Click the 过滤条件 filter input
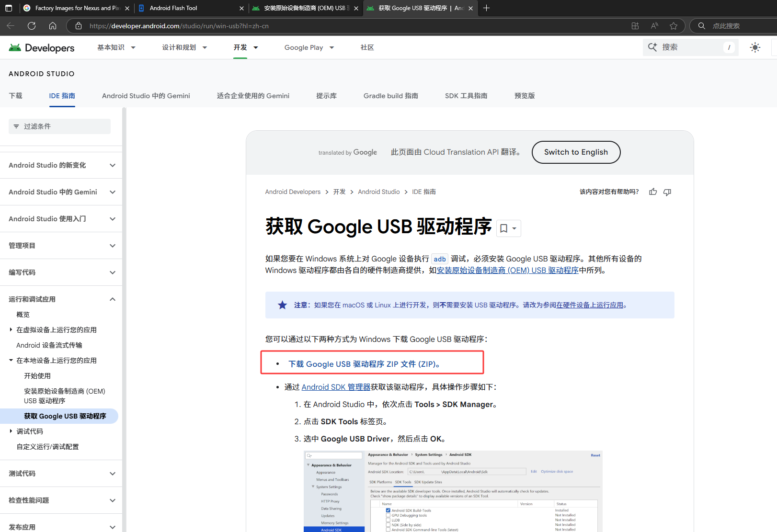The width and height of the screenshot is (777, 532). [59, 126]
